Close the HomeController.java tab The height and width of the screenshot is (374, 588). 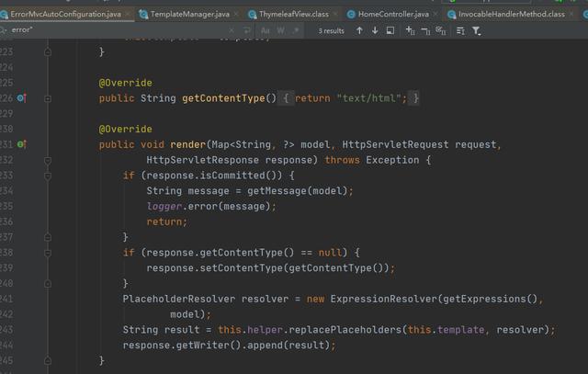click(435, 15)
